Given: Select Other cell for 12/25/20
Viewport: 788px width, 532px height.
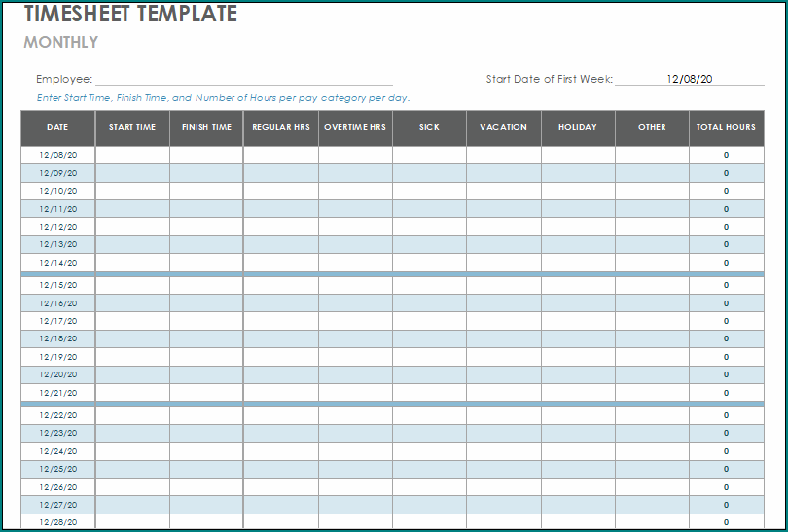Looking at the screenshot, I should point(653,469).
